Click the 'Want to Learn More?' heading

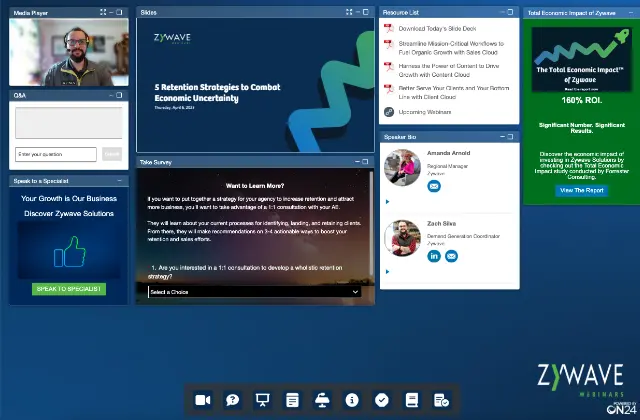point(255,186)
